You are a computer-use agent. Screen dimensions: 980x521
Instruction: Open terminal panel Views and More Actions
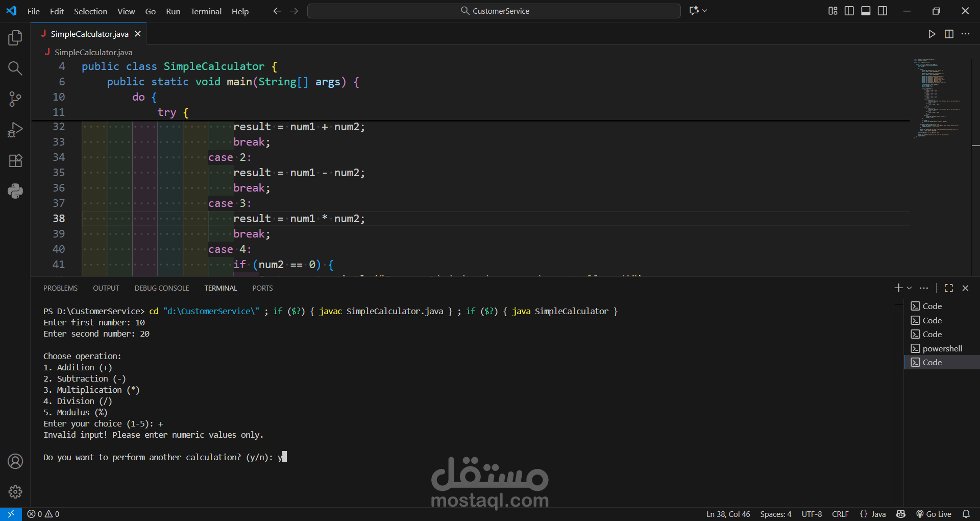point(924,288)
